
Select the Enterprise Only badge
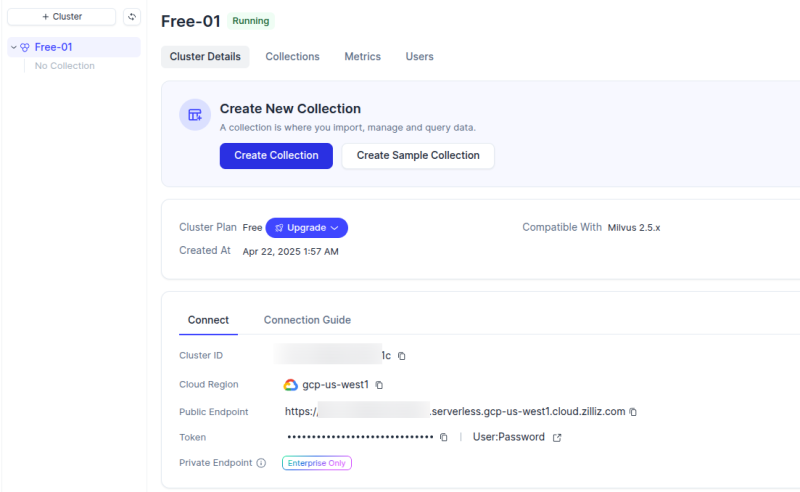(x=317, y=463)
